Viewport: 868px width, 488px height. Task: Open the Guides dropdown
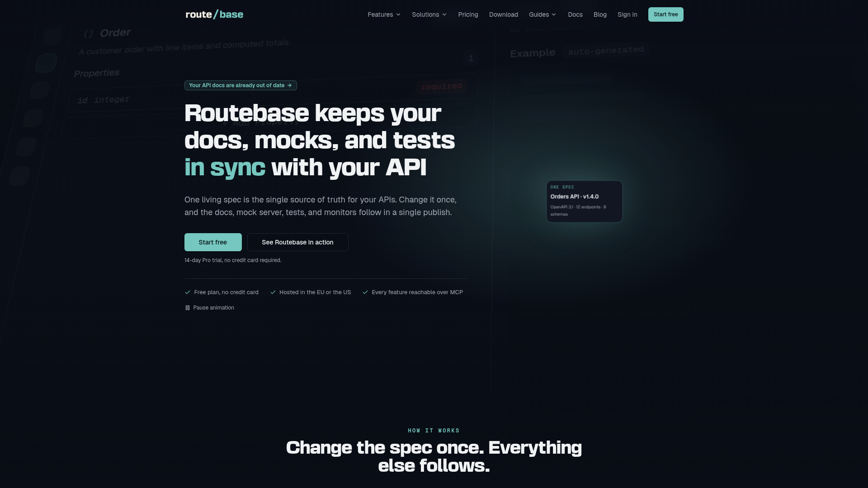(x=542, y=14)
